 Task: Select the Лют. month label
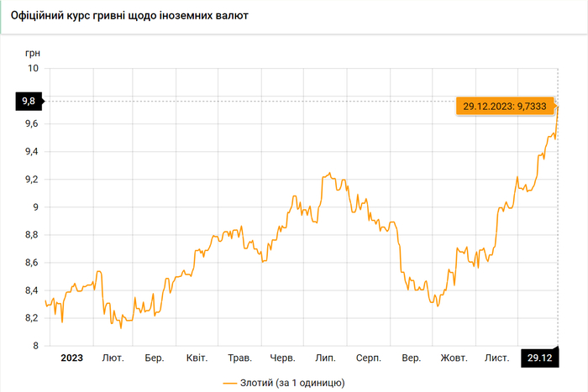click(x=113, y=358)
